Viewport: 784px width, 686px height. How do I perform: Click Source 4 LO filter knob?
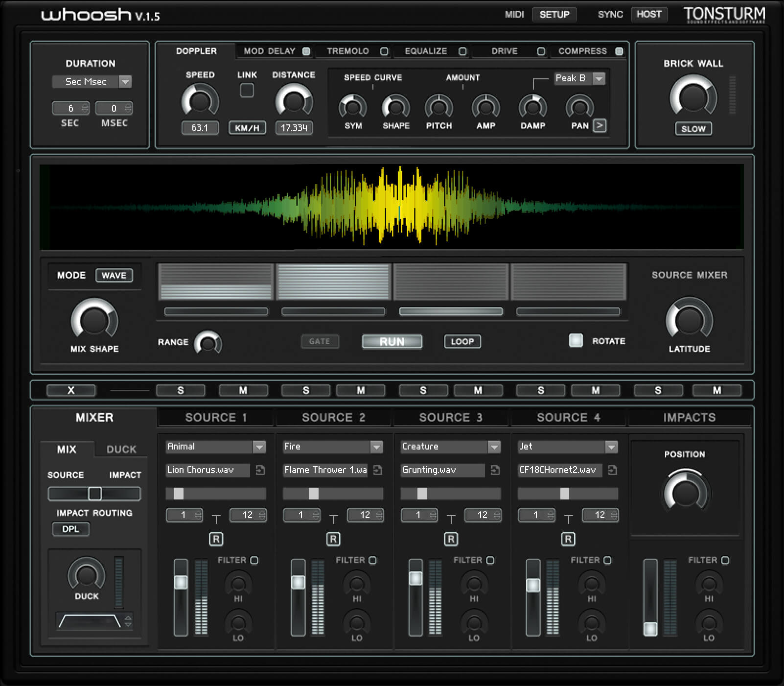(592, 622)
